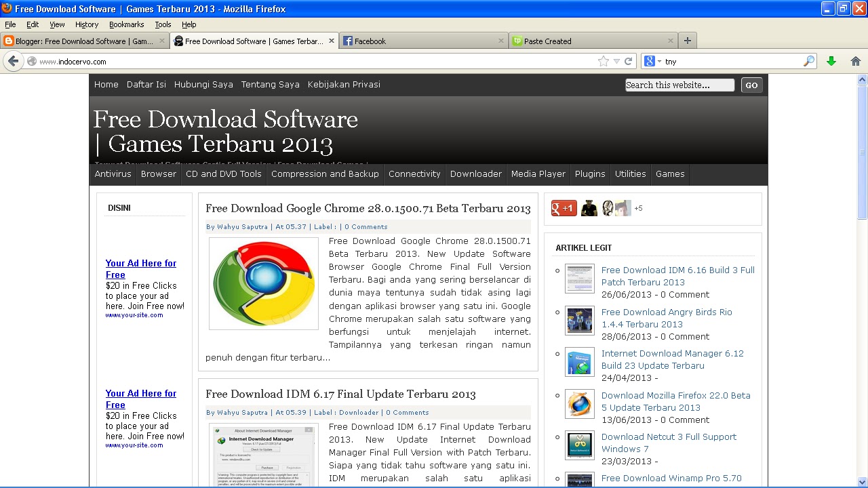Screen dimensions: 868x488
Task: Click the reload page icon
Action: point(629,61)
